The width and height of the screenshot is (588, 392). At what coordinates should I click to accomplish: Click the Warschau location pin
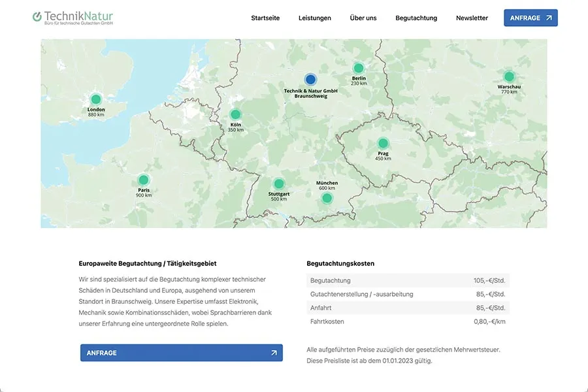tap(510, 76)
